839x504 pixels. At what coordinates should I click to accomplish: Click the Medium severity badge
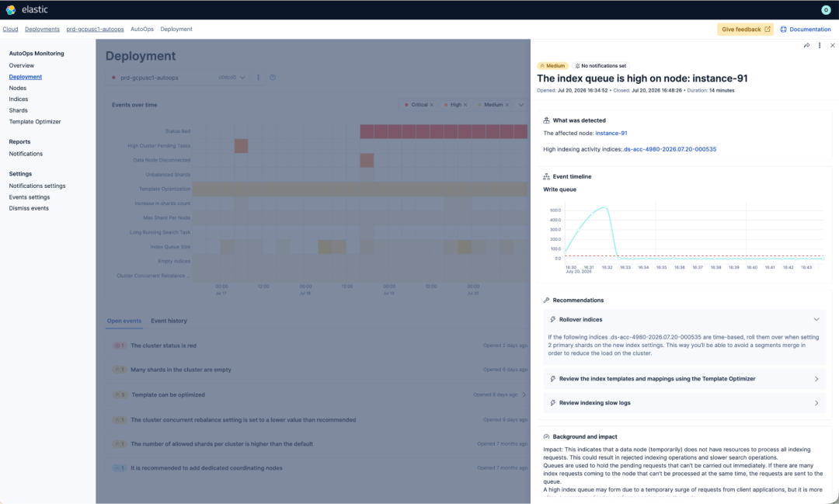552,66
